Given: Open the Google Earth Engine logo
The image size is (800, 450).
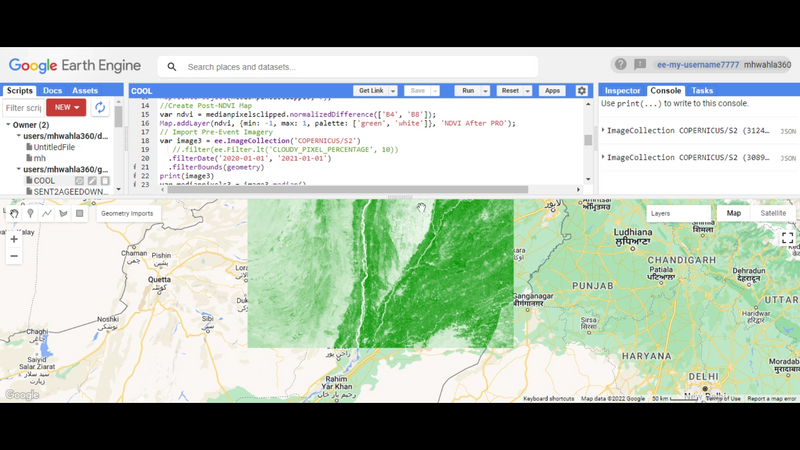Looking at the screenshot, I should 74,65.
